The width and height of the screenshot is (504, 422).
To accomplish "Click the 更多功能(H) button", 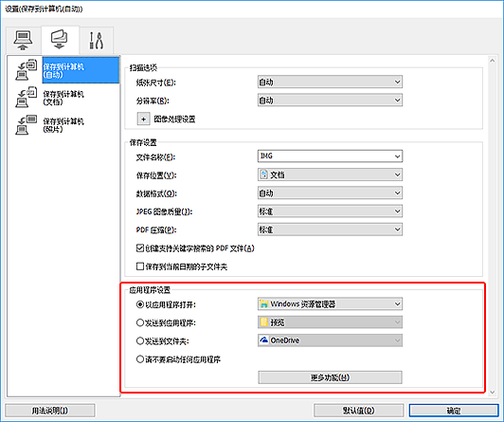I will pyautogui.click(x=330, y=377).
